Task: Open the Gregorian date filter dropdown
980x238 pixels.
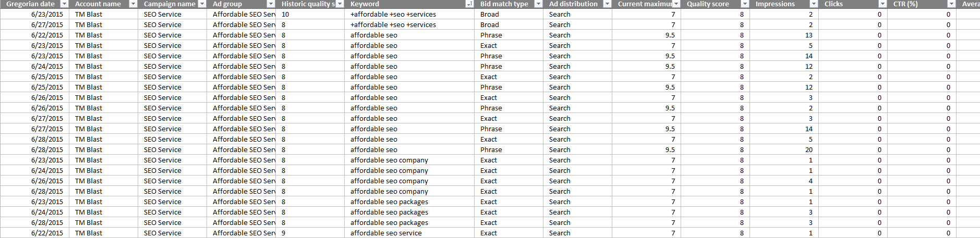Action: 64,4
